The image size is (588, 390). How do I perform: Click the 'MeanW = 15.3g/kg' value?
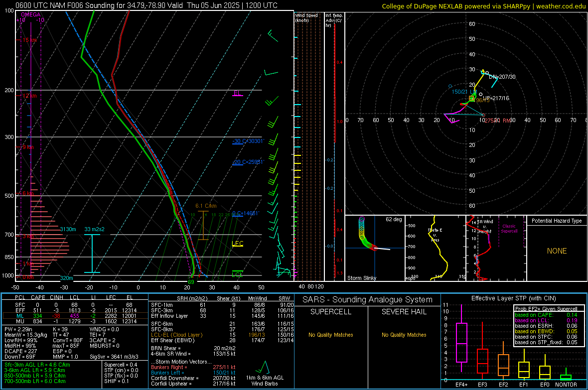(26, 335)
